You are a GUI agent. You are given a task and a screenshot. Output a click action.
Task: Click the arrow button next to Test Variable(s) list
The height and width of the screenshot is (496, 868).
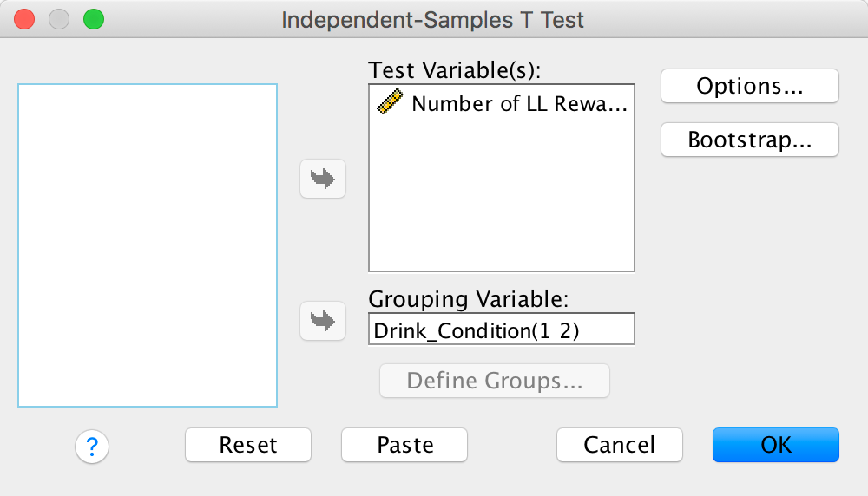[323, 179]
